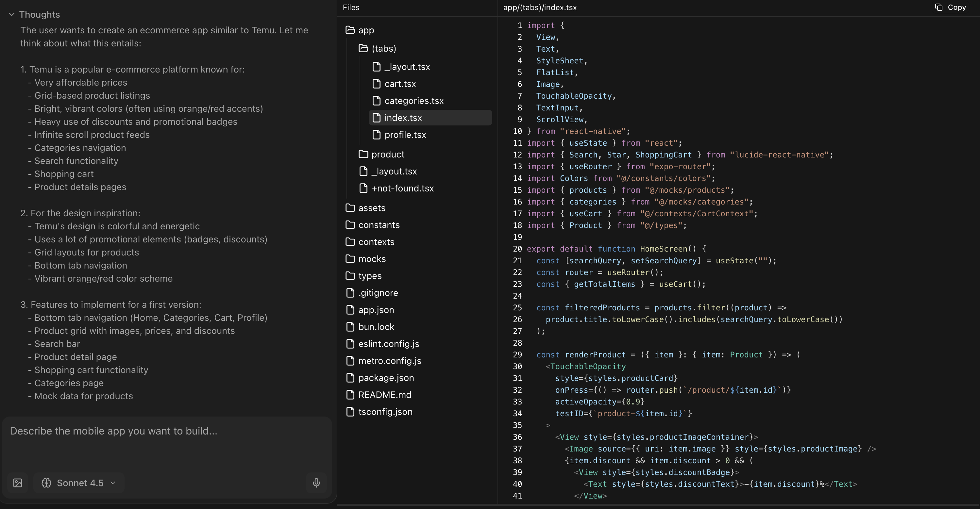Collapse the Thoughts section chevron
Viewport: 980px width, 509px height.
[x=12, y=14]
